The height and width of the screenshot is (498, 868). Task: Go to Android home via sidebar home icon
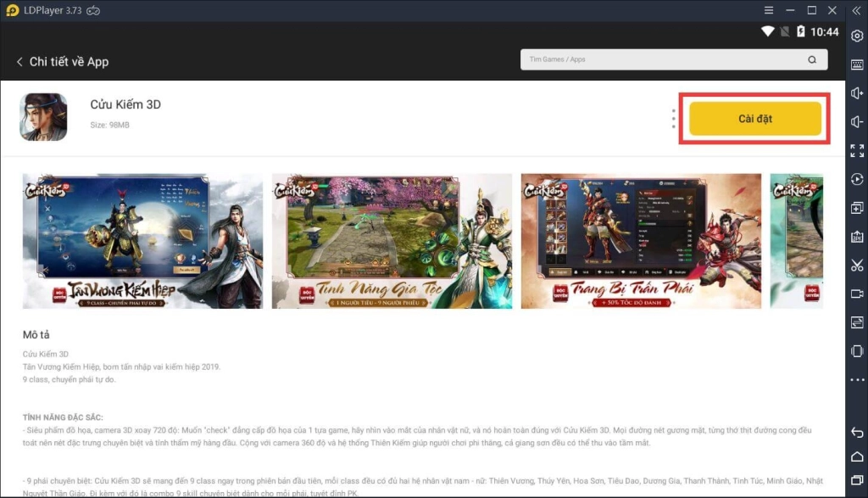857,456
